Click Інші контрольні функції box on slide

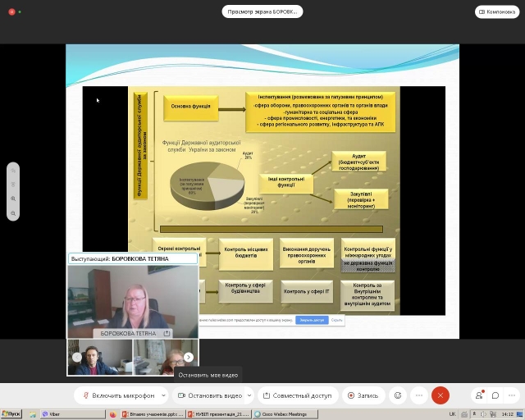click(286, 184)
